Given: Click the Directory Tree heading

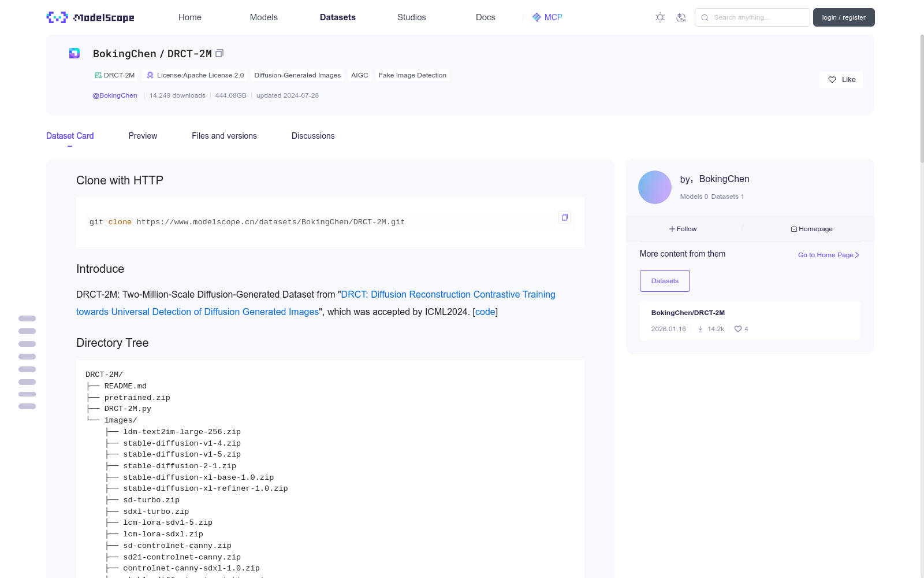Looking at the screenshot, I should pyautogui.click(x=113, y=343).
